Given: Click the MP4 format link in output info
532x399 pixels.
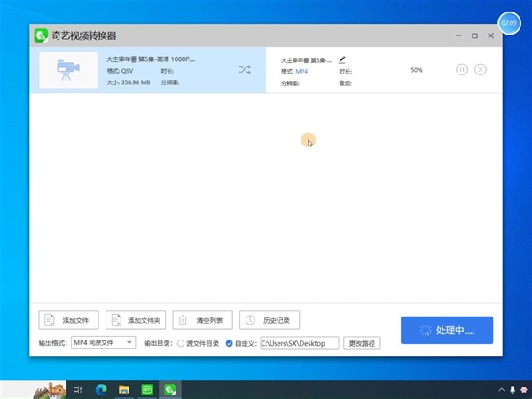Looking at the screenshot, I should click(x=301, y=71).
